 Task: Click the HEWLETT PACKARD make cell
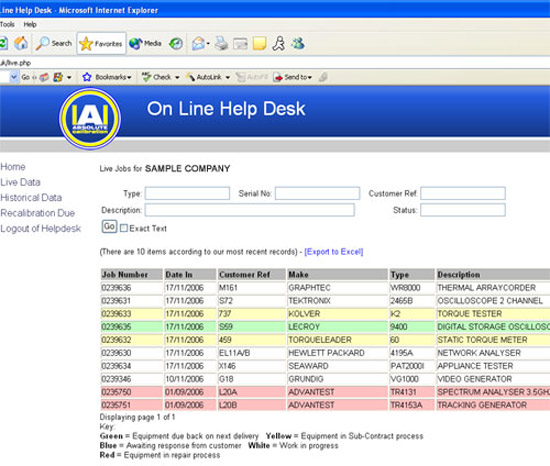337,353
